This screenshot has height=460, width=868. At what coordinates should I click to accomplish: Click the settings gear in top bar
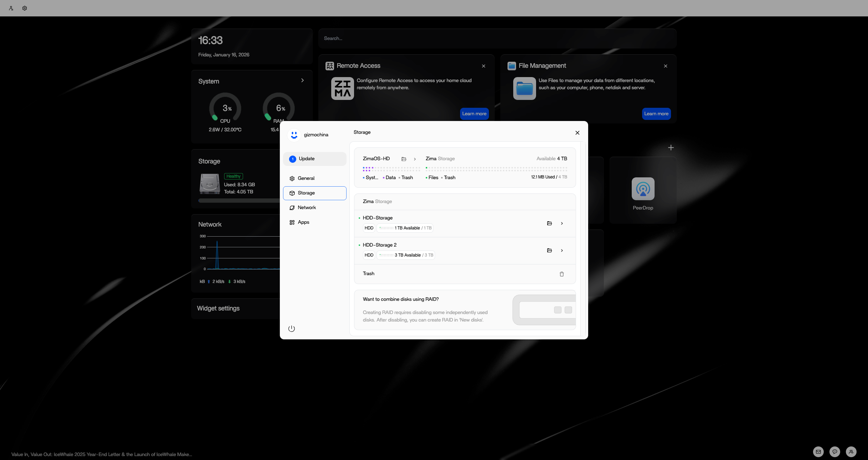tap(25, 8)
